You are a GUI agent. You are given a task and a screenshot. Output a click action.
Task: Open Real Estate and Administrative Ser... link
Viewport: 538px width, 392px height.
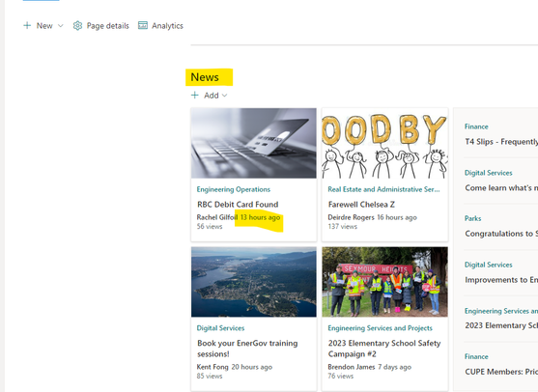tap(383, 189)
